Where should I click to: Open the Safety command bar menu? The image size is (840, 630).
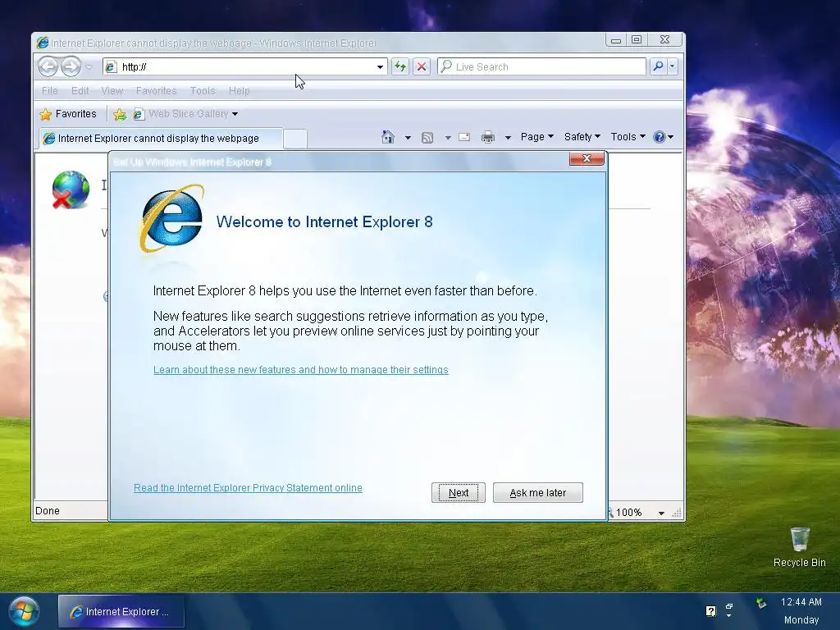582,137
